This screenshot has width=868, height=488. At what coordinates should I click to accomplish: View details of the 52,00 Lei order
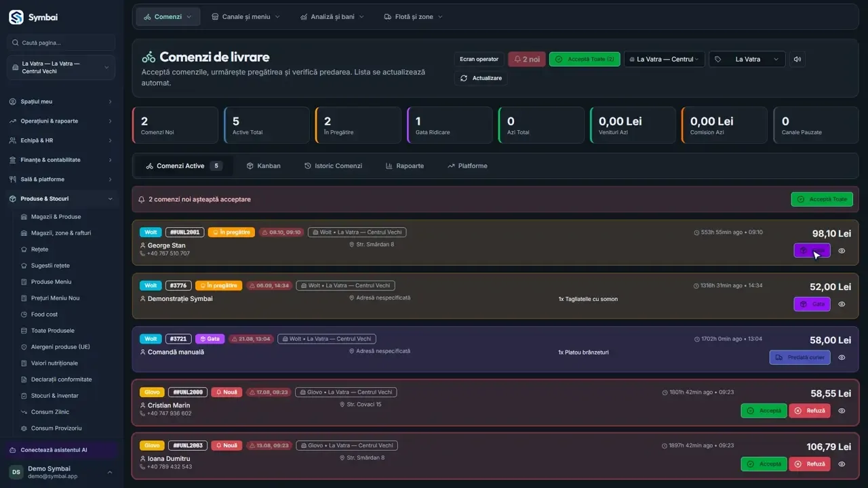842,304
